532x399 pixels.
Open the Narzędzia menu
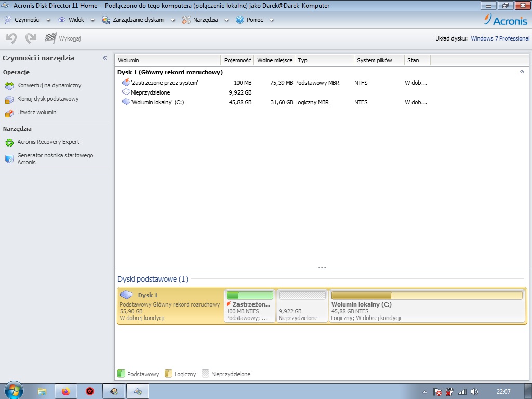(205, 20)
